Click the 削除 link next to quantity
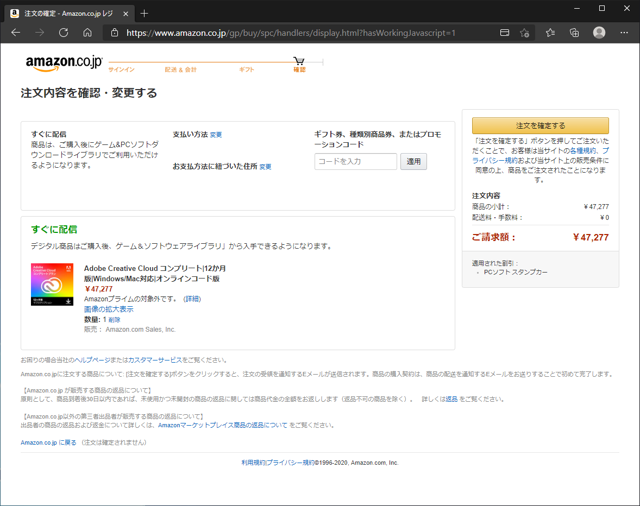 (x=114, y=320)
